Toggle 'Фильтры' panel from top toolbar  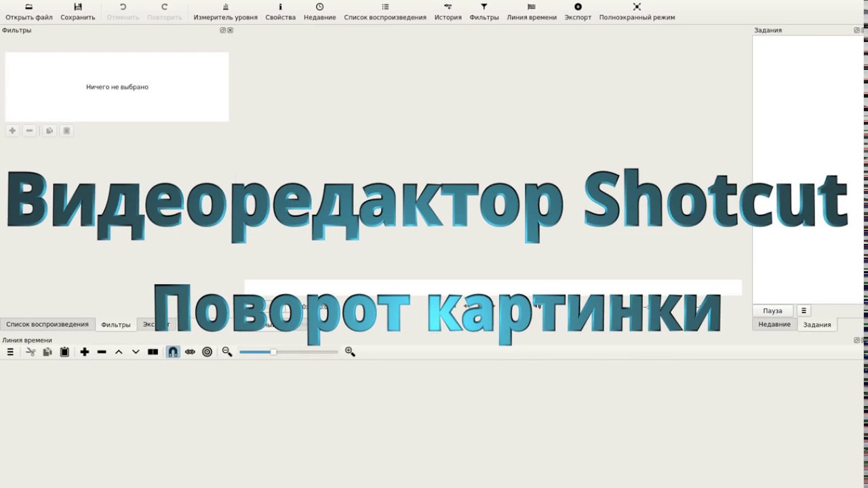(x=484, y=12)
